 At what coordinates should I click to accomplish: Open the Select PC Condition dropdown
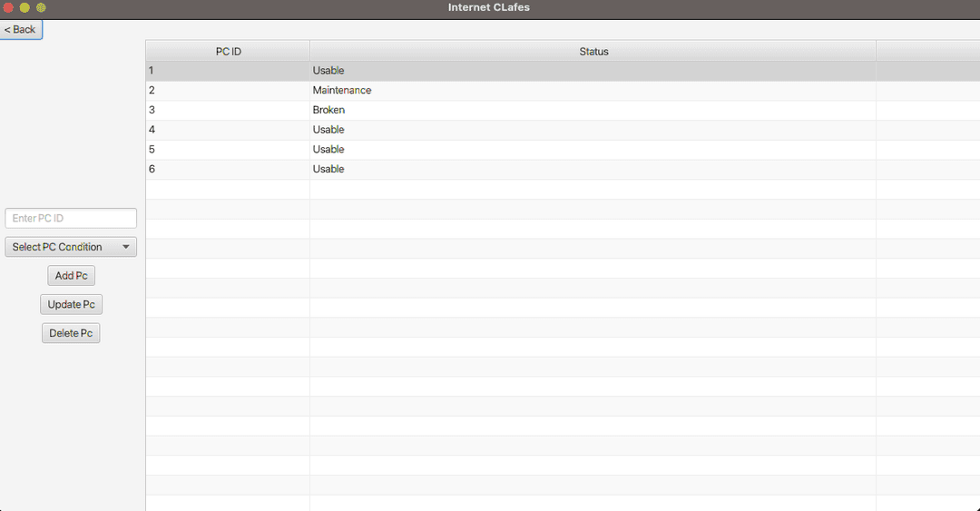point(64,247)
